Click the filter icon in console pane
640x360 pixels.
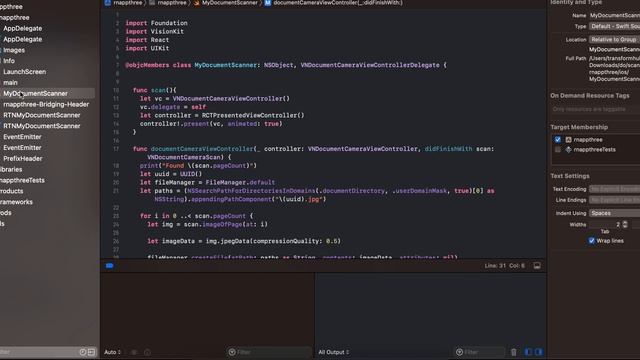click(x=459, y=352)
